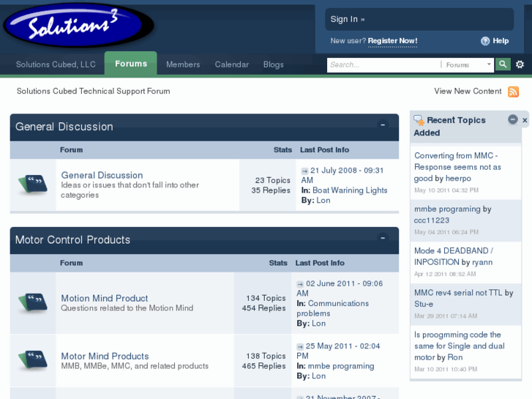Image resolution: width=532 pixels, height=399 pixels.
Task: Click View New Content link
Action: [468, 91]
